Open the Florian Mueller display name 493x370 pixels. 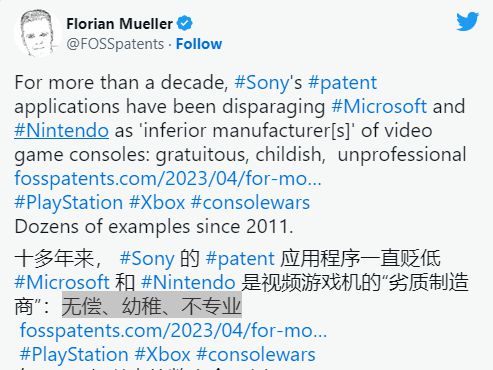pos(119,24)
